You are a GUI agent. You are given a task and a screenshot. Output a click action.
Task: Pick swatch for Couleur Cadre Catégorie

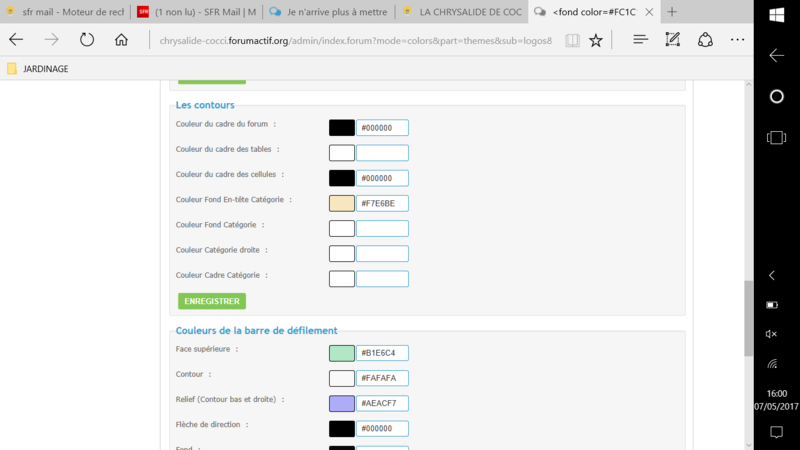coord(342,279)
